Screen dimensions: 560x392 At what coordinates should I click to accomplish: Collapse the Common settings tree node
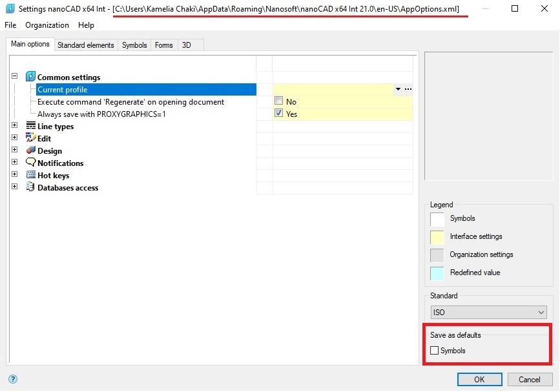(14, 76)
